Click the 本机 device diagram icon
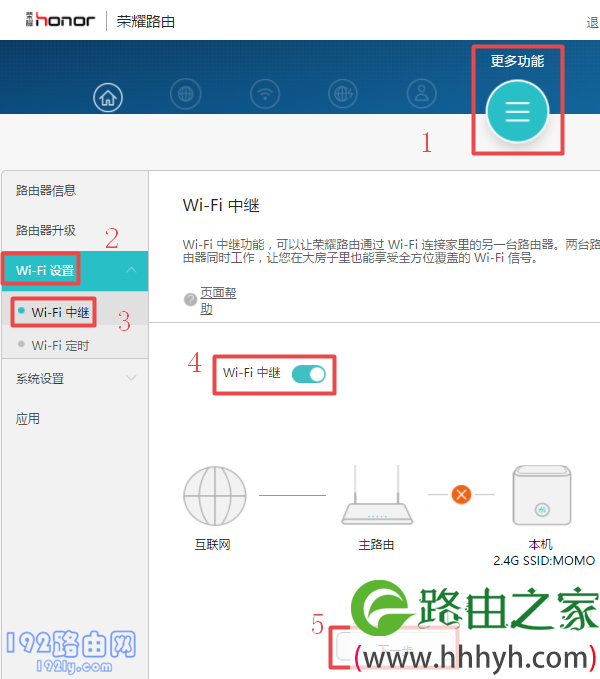 pyautogui.click(x=542, y=495)
